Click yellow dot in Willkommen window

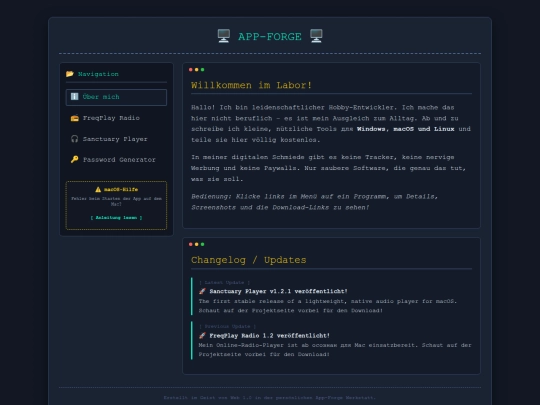pyautogui.click(x=197, y=70)
